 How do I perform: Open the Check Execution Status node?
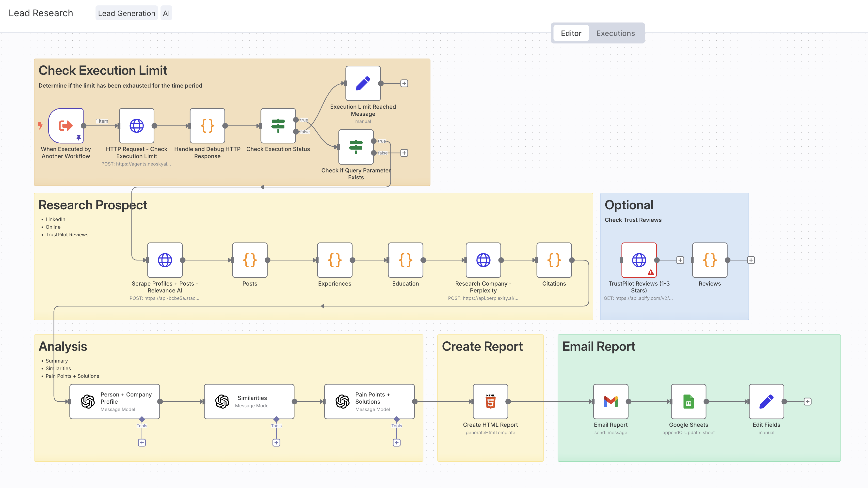tap(278, 126)
